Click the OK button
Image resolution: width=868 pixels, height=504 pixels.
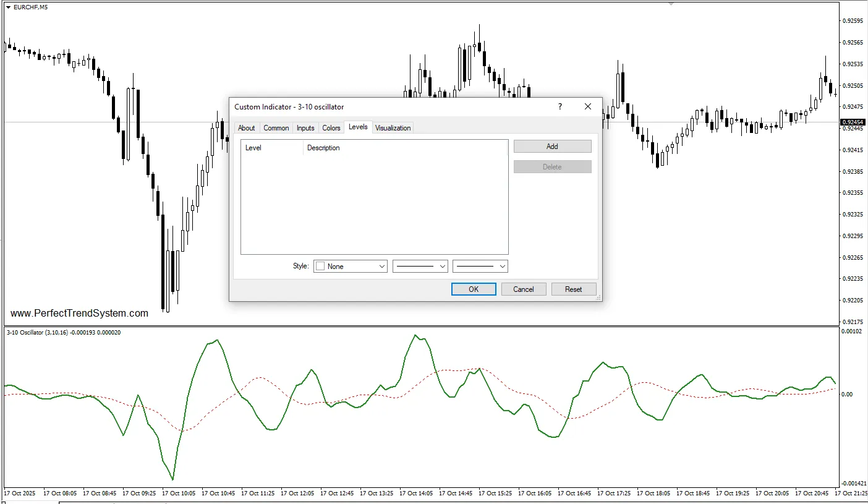coord(474,289)
